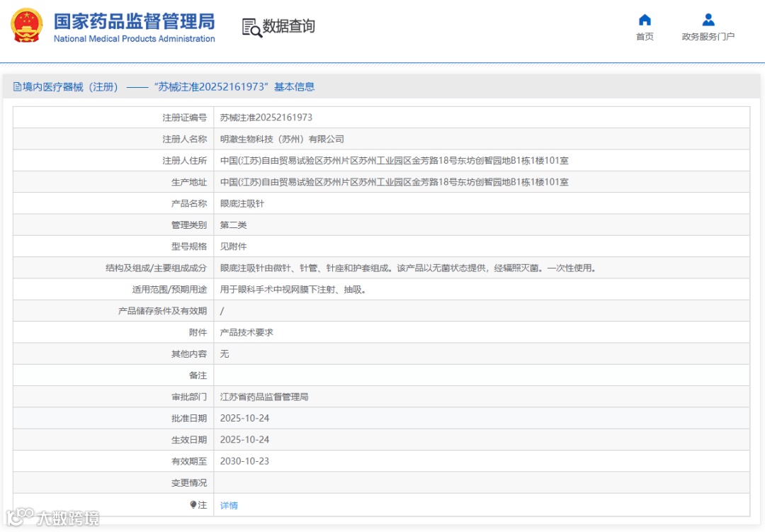
Task: Click the approval date 2025-10-24 in 批准日期 row
Action: (x=244, y=418)
